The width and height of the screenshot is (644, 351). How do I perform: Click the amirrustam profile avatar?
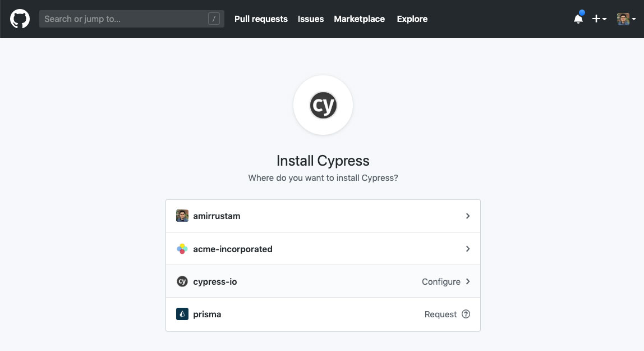[x=182, y=216]
